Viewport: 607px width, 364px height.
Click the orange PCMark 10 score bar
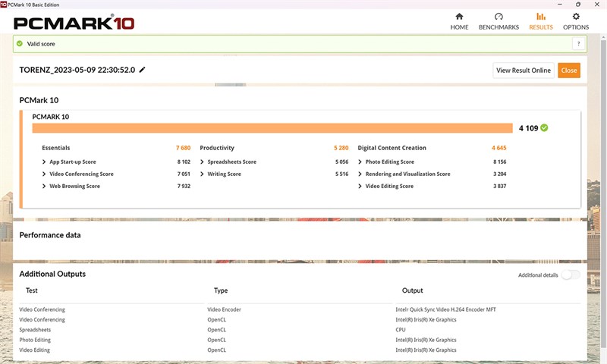[x=272, y=128]
